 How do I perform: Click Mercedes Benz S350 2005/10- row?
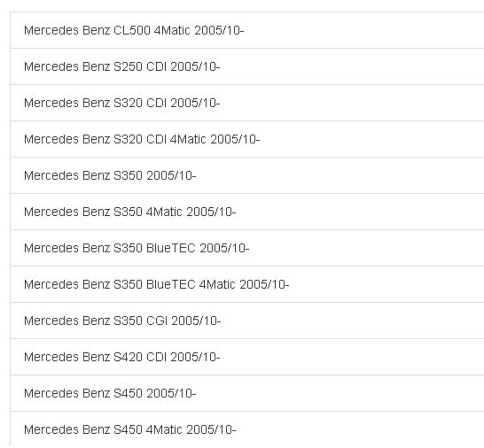[247, 175]
